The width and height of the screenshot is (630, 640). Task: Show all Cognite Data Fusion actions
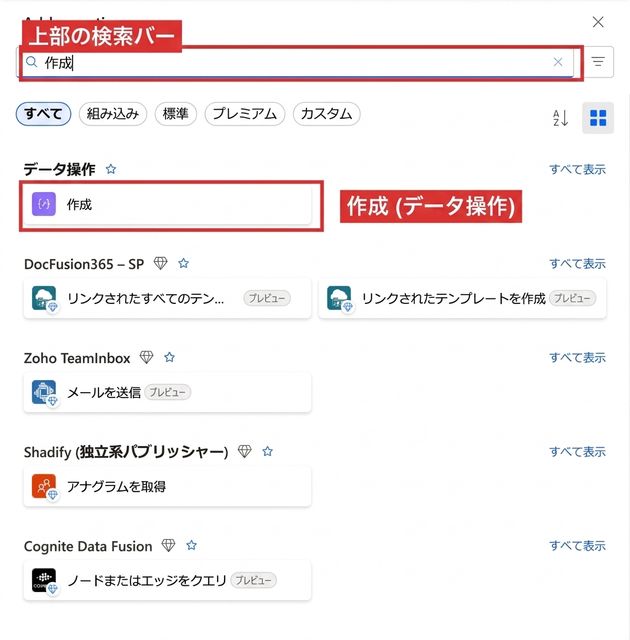(x=577, y=546)
